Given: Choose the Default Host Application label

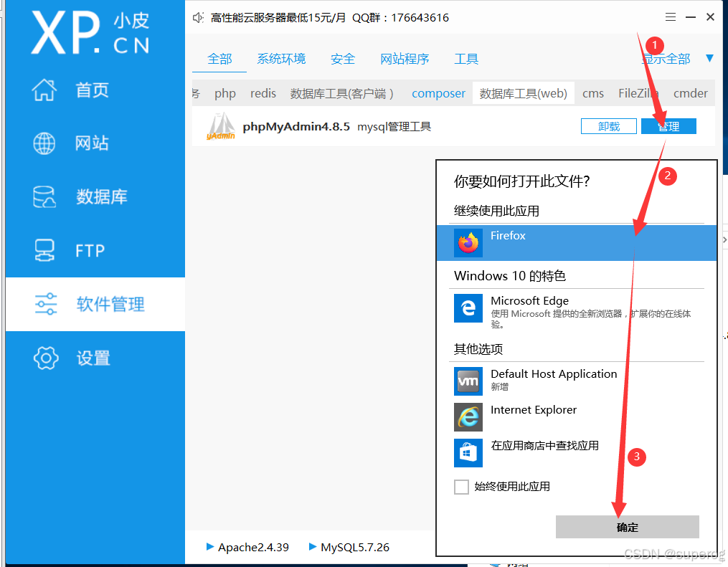Looking at the screenshot, I should [554, 374].
